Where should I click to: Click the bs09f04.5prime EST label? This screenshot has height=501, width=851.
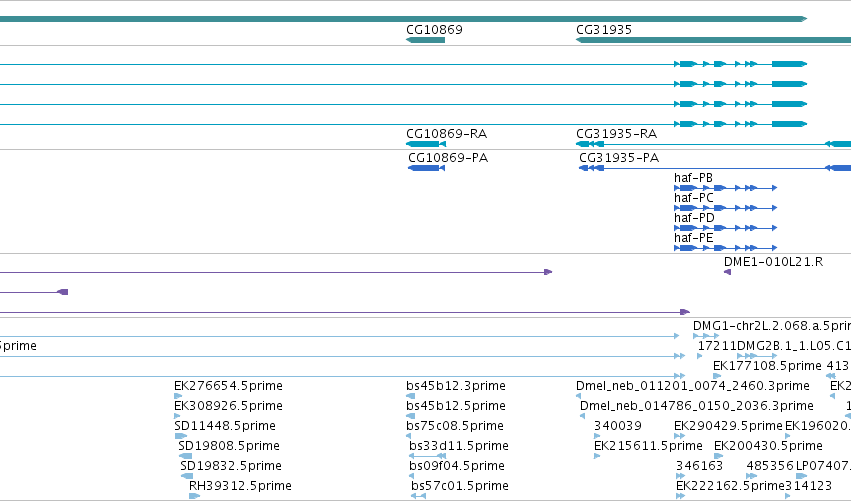(x=457, y=466)
